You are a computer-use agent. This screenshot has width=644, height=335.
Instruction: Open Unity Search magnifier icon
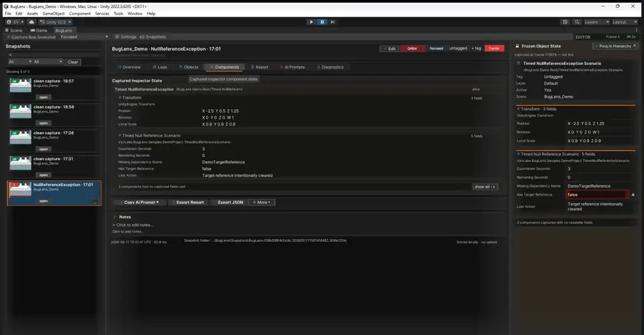[x=577, y=22]
